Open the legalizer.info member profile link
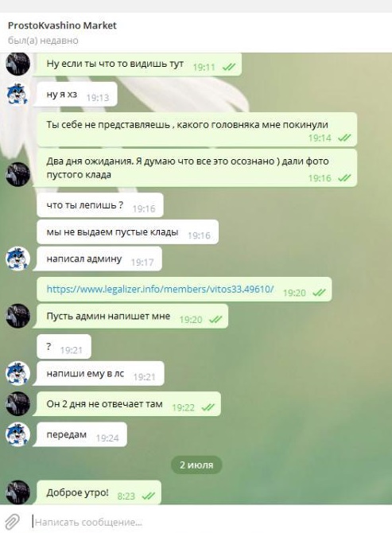 click(160, 289)
